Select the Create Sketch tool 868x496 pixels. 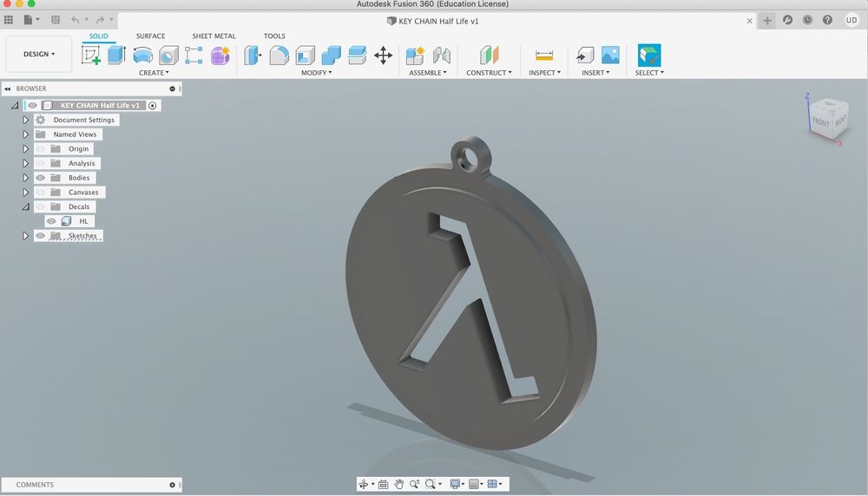point(91,55)
